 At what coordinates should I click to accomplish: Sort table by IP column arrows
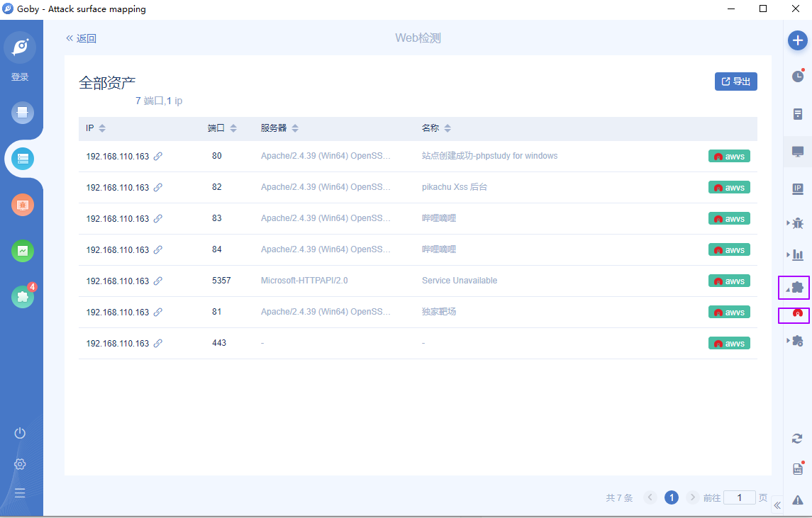click(102, 128)
